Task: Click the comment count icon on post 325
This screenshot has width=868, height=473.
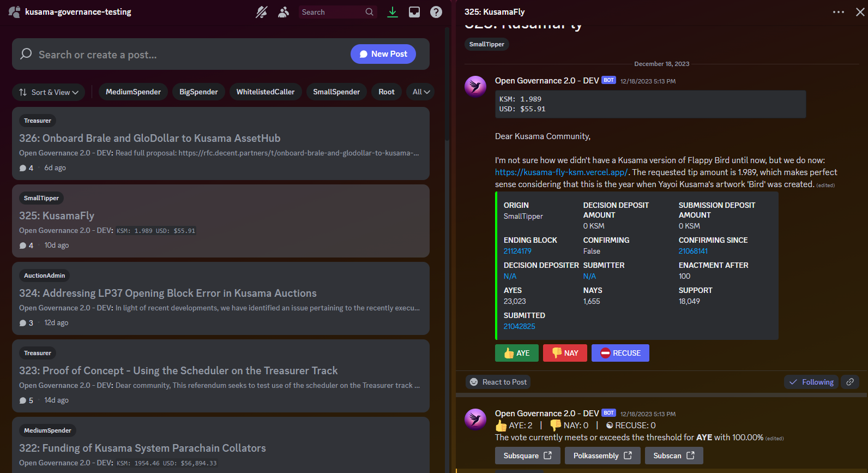Action: 23,246
